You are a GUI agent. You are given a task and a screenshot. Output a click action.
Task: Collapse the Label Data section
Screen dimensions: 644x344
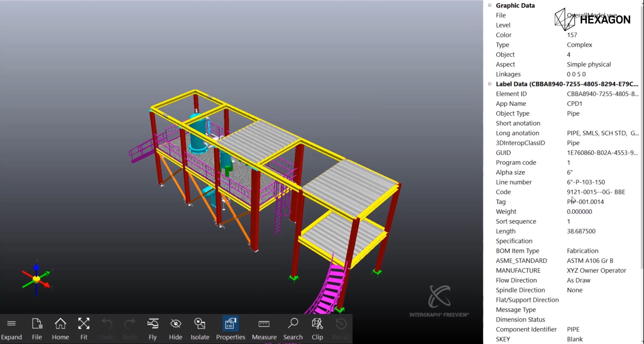[490, 84]
